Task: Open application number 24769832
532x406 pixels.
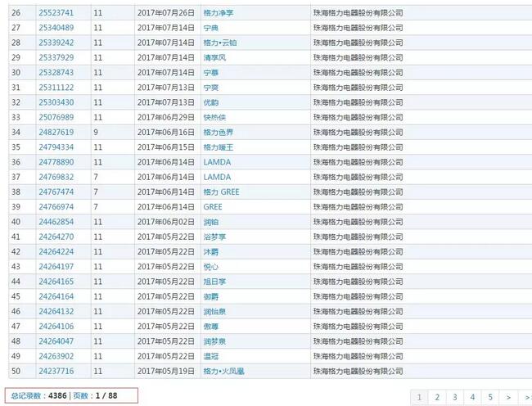Action: [x=56, y=177]
